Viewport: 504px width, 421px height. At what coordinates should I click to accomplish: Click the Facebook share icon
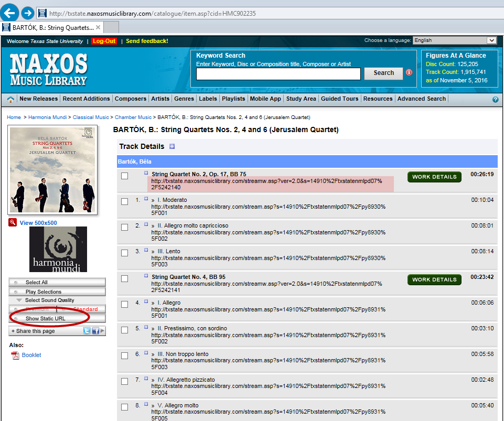95,331
